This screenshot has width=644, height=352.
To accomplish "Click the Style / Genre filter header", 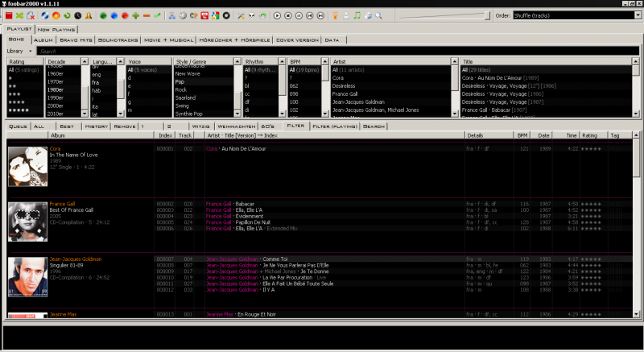I will [204, 61].
